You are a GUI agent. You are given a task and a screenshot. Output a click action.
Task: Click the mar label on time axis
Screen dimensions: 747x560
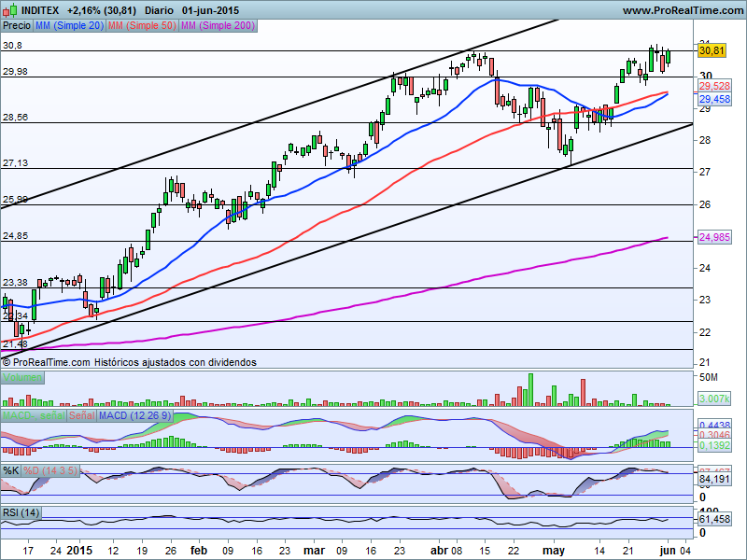[314, 551]
